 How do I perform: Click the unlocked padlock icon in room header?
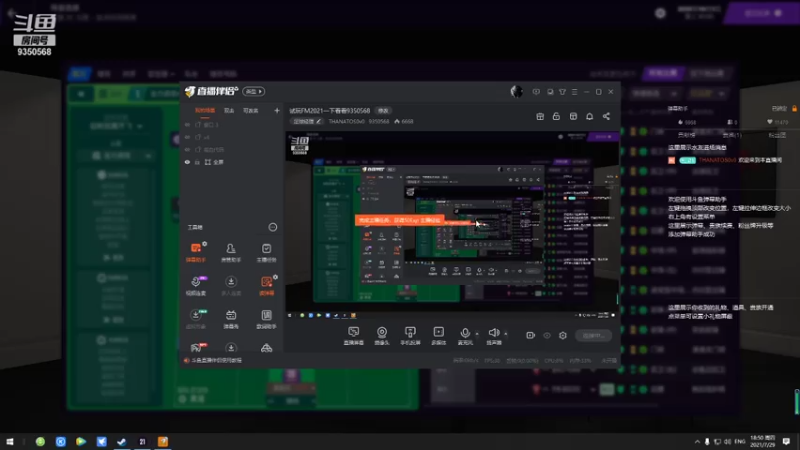(556, 116)
